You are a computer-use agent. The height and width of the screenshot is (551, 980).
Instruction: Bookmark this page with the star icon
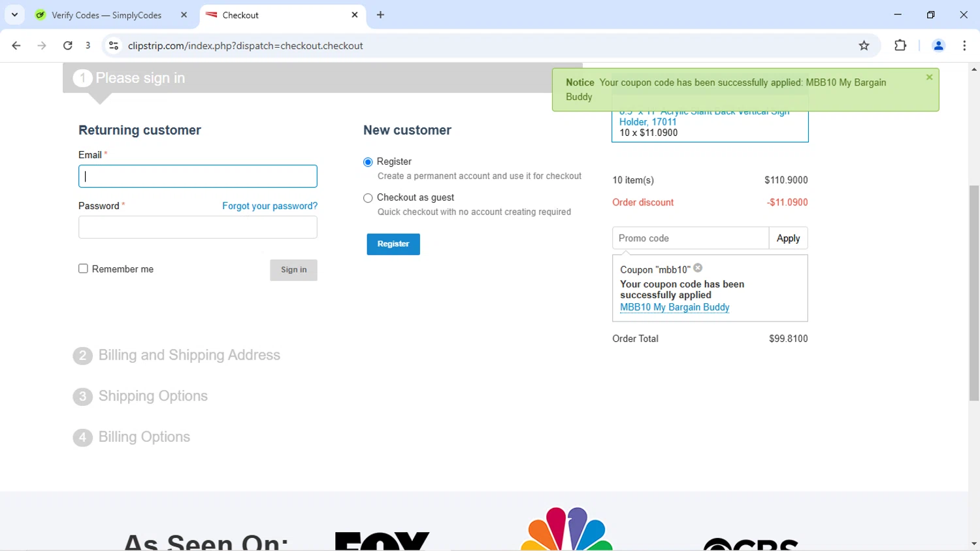pos(864,46)
